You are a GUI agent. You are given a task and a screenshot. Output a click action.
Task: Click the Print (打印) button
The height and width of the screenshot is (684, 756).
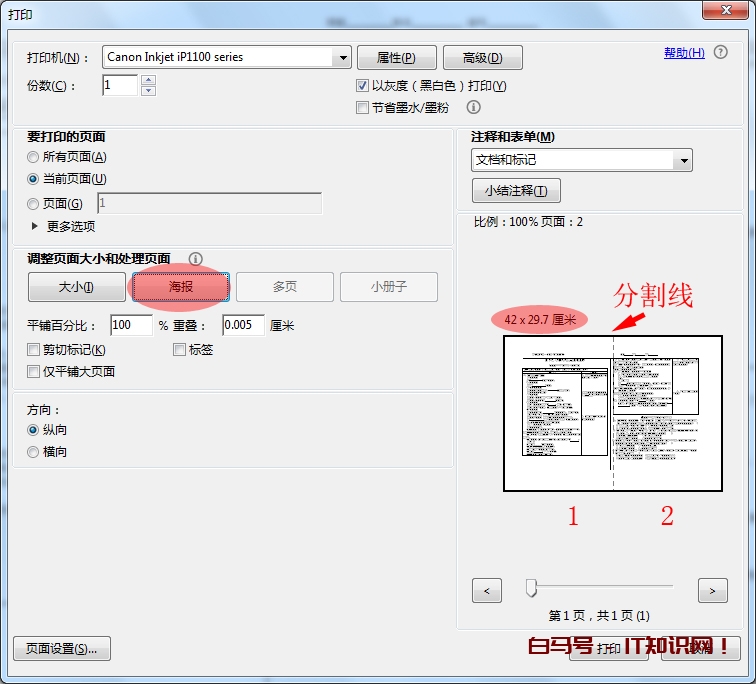[x=608, y=648]
